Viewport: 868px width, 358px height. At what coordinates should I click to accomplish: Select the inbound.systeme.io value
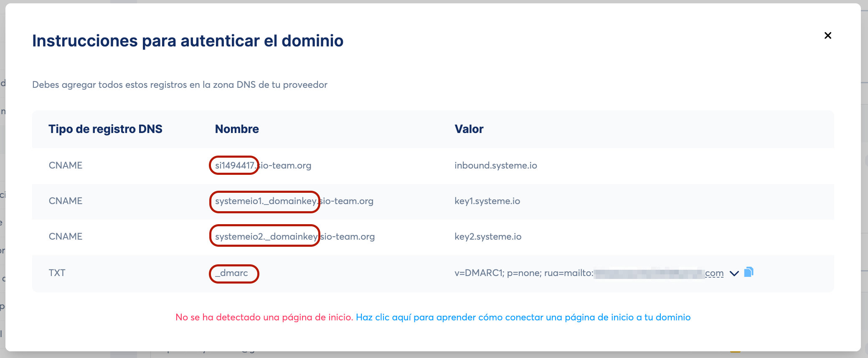(x=496, y=166)
